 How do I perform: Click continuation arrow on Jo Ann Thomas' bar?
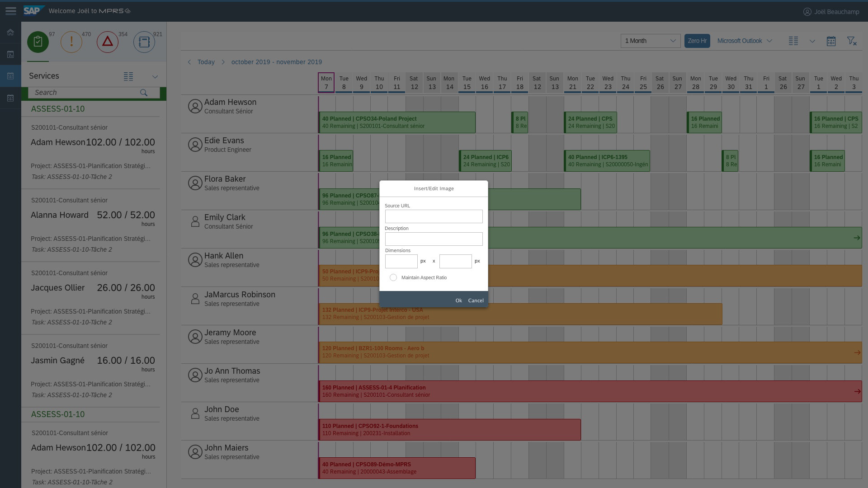pyautogui.click(x=857, y=391)
